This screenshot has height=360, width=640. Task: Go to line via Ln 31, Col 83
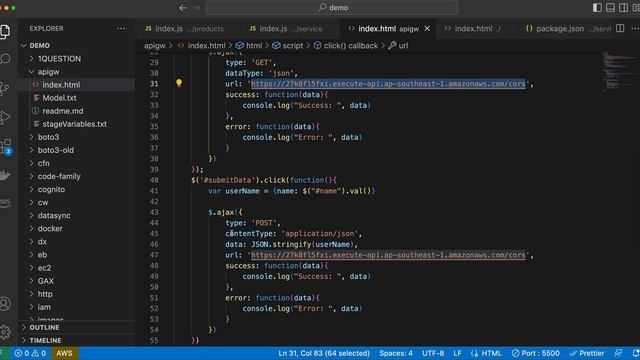point(324,353)
